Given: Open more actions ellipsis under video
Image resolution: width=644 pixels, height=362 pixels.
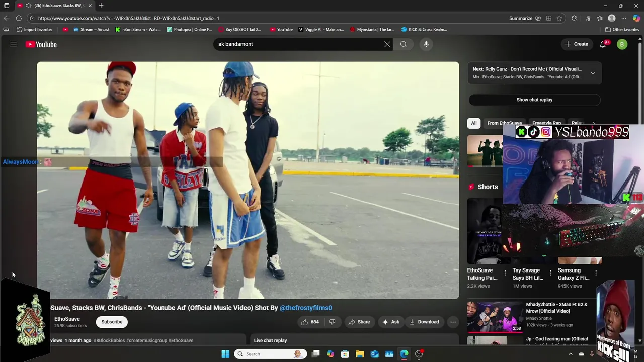Looking at the screenshot, I should pos(453,322).
